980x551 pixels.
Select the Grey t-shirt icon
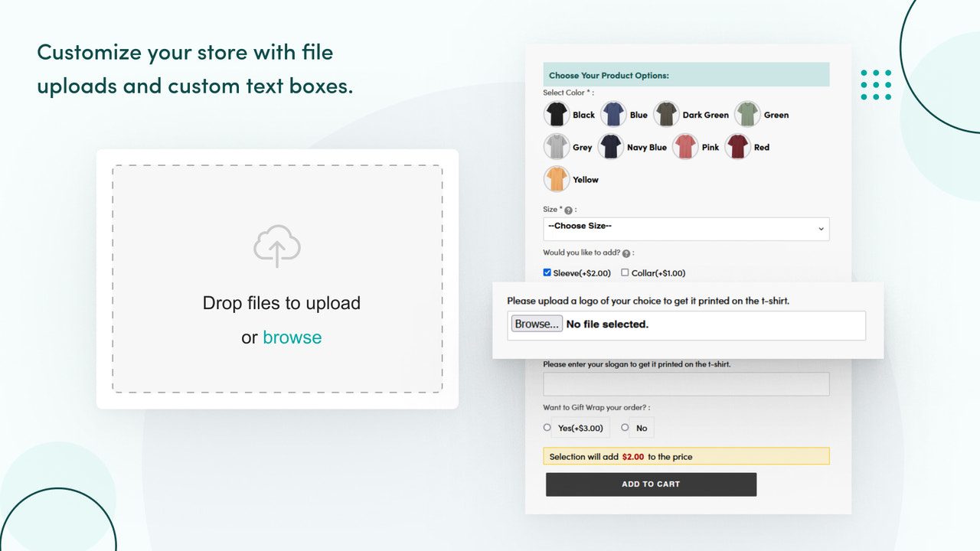click(557, 145)
